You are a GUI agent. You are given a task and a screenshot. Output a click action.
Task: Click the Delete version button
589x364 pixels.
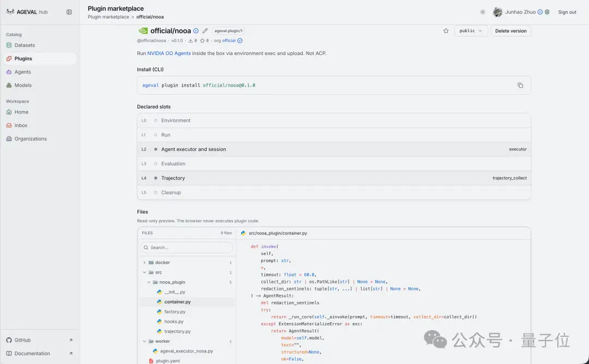511,31
